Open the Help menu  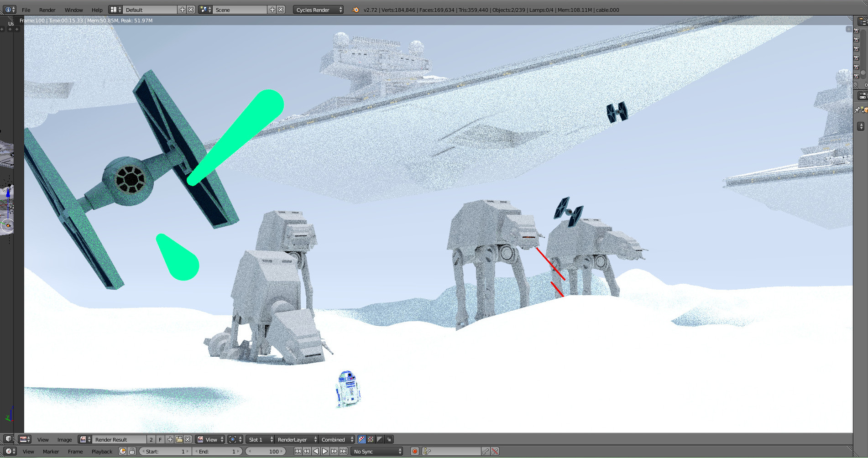[x=97, y=10]
